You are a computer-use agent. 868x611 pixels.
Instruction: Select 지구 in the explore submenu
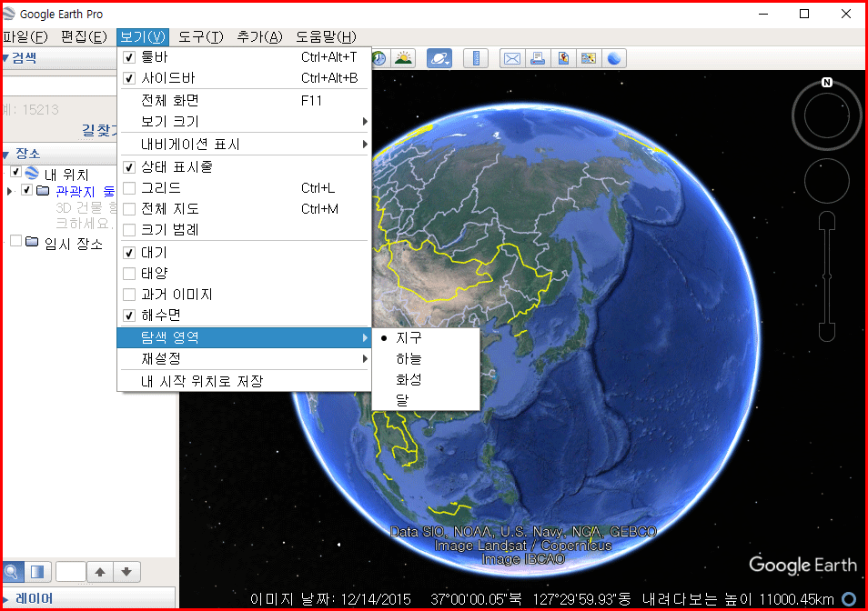click(425, 338)
